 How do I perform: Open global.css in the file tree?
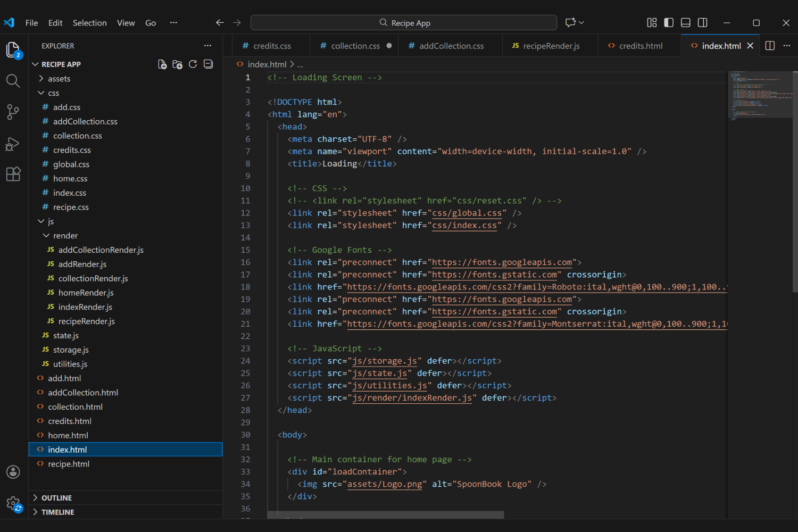point(126,164)
